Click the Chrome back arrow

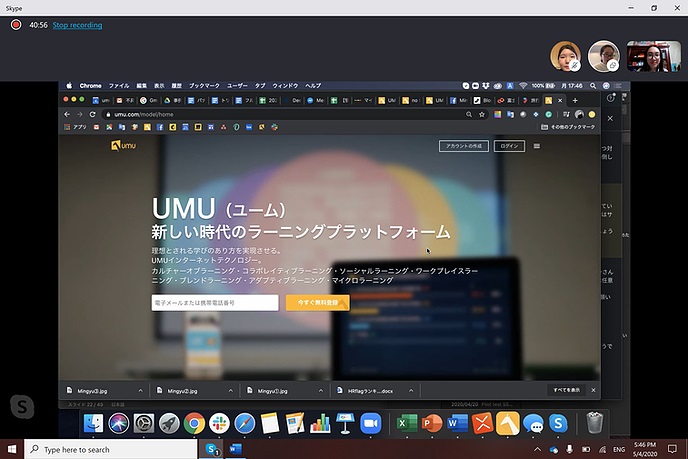[x=67, y=114]
